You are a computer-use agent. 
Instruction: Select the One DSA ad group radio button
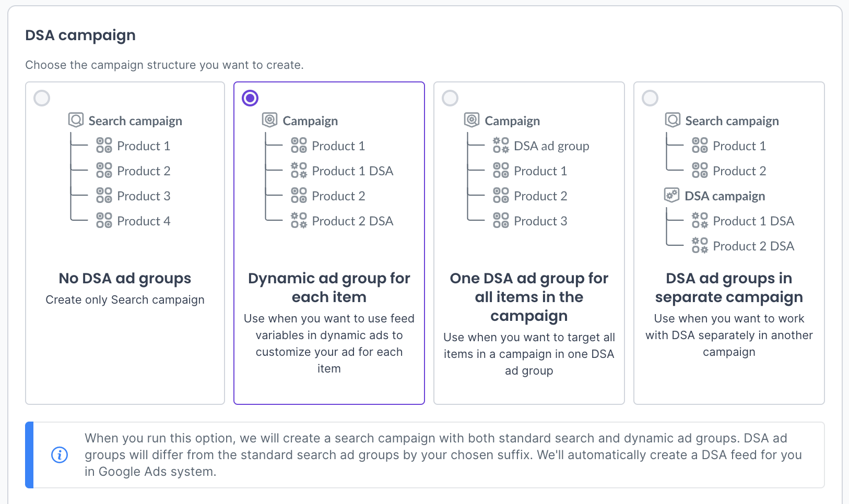tap(450, 98)
